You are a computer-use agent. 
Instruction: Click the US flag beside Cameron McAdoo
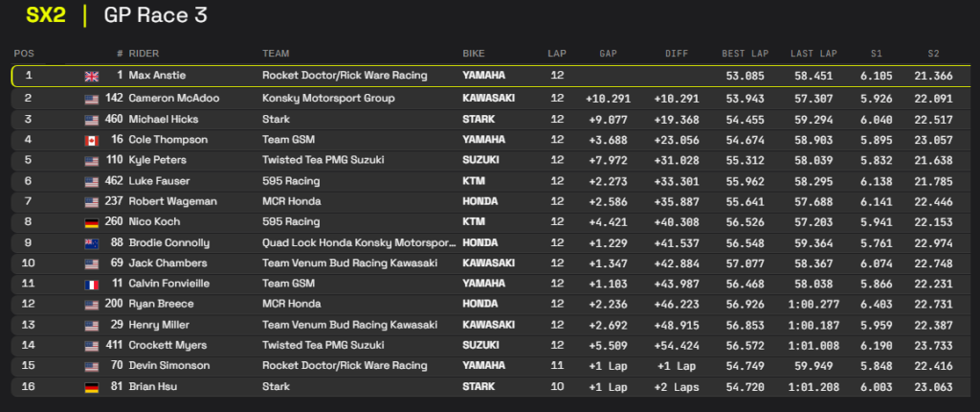[x=91, y=99]
